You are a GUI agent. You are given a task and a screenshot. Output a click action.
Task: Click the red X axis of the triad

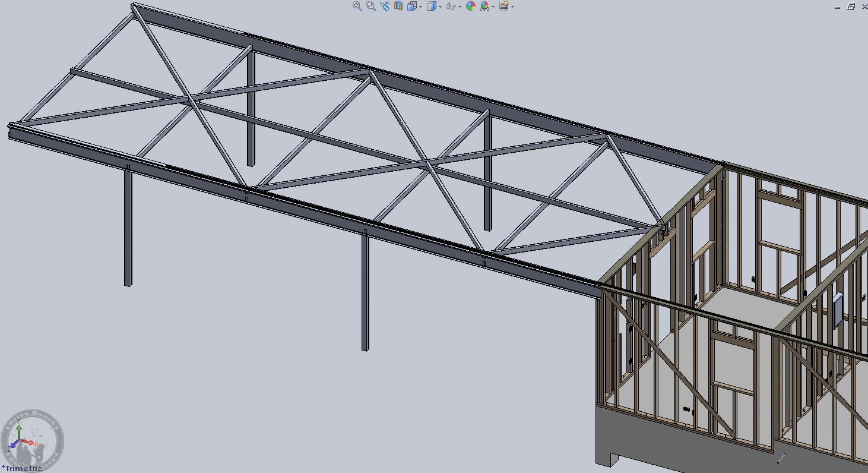[x=28, y=443]
